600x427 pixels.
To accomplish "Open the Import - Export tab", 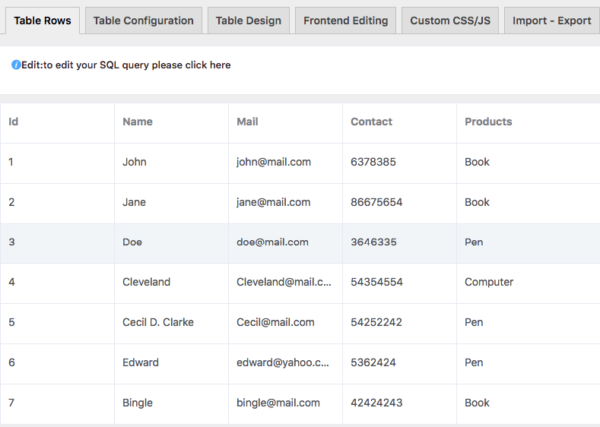I will [x=551, y=21].
